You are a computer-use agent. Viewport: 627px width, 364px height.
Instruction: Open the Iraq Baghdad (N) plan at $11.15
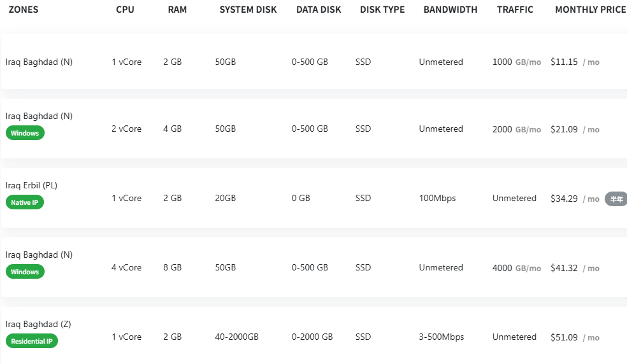(x=39, y=62)
